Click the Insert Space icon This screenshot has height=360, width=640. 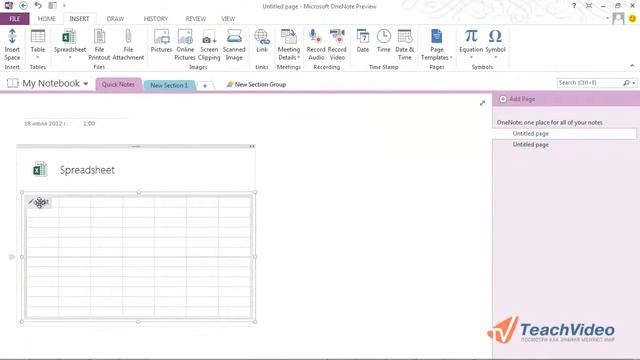(12, 45)
